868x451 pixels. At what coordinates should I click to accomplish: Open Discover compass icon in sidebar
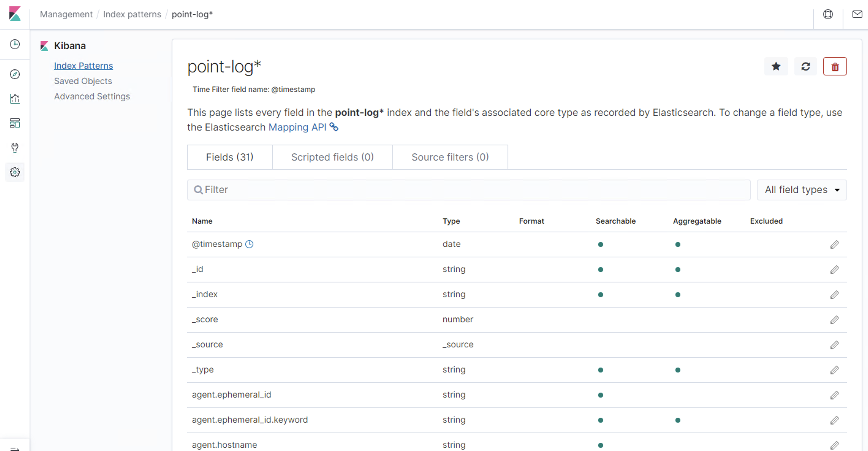click(15, 74)
